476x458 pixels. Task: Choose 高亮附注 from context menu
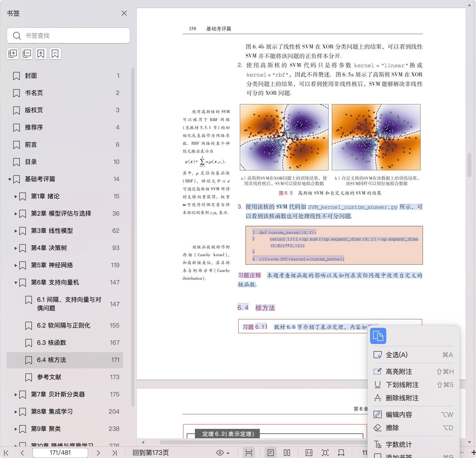tap(399, 372)
